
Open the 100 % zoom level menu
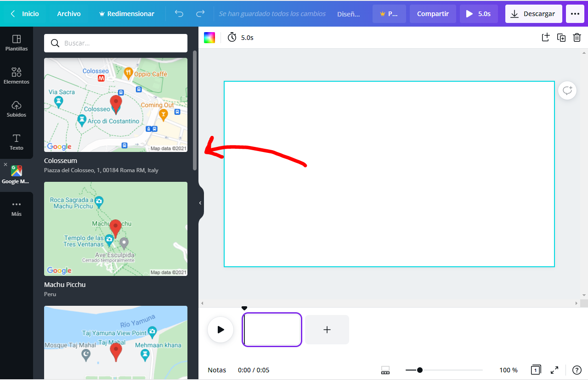tap(509, 370)
